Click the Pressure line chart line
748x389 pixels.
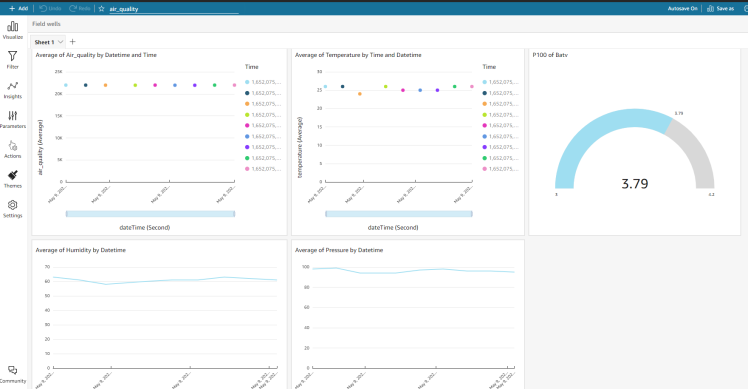tap(413, 271)
